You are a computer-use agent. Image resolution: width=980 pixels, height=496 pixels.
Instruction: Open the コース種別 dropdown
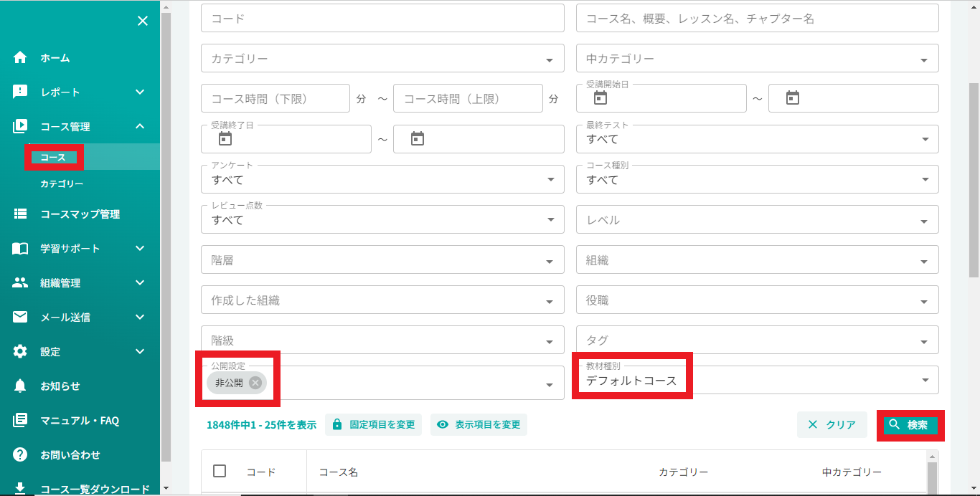click(758, 178)
